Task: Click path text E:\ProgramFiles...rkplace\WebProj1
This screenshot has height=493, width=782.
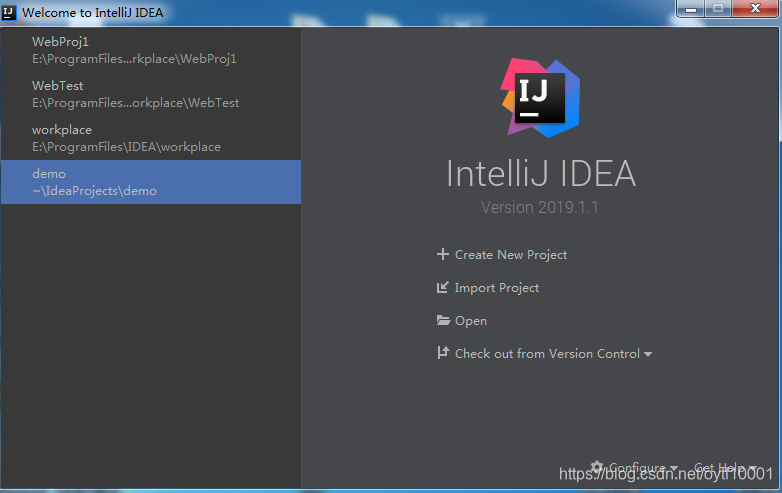Action: 134,59
